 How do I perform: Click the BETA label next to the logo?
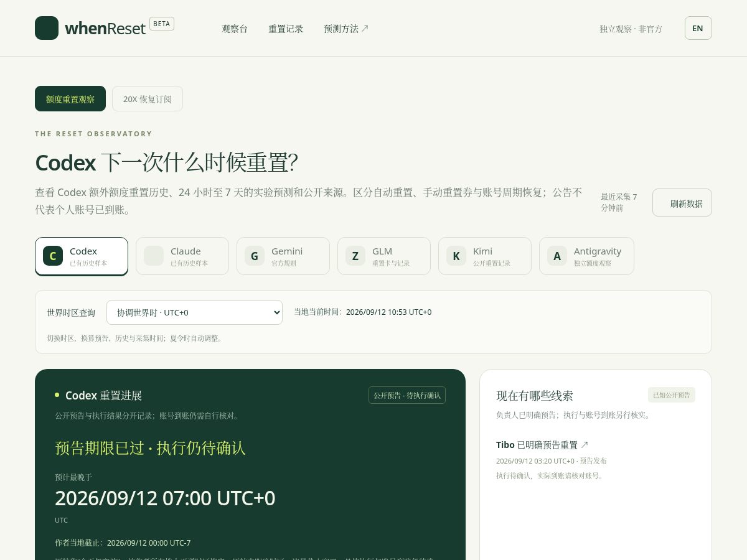click(162, 24)
